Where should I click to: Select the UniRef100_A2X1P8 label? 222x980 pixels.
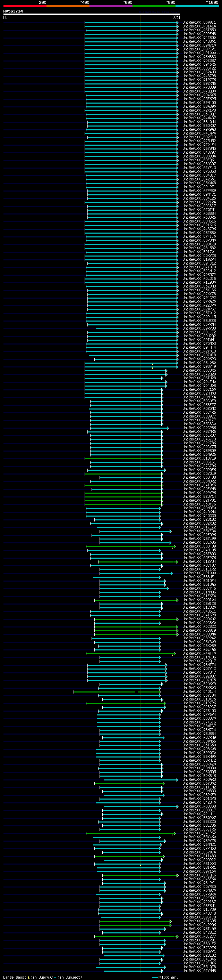pos(199,110)
